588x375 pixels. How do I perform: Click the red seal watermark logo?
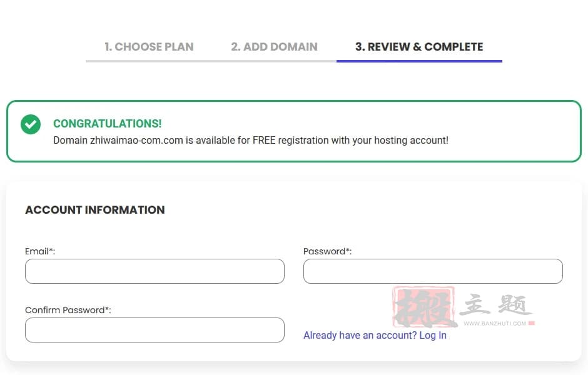[423, 307]
